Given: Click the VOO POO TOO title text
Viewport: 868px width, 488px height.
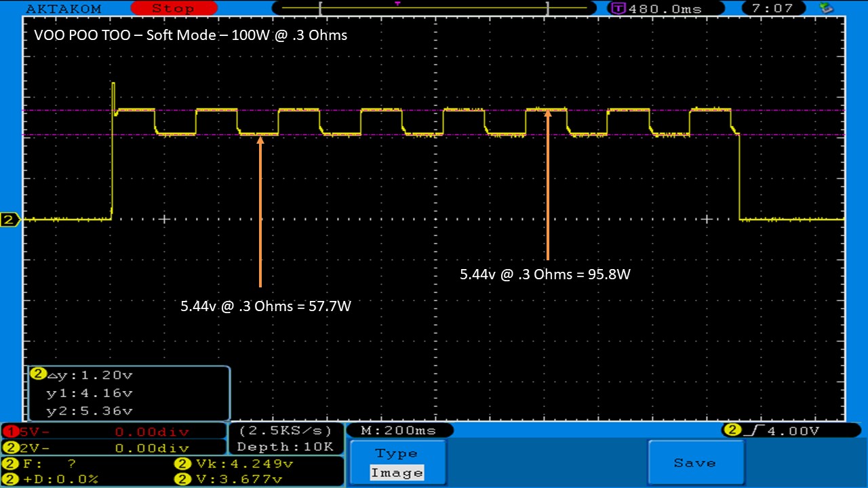Looking at the screenshot, I should [191, 35].
